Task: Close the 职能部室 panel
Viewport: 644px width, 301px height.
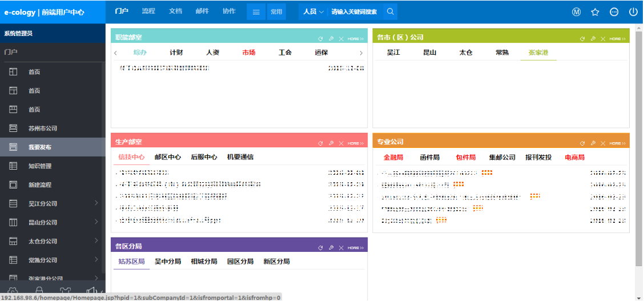Action: coord(341,39)
